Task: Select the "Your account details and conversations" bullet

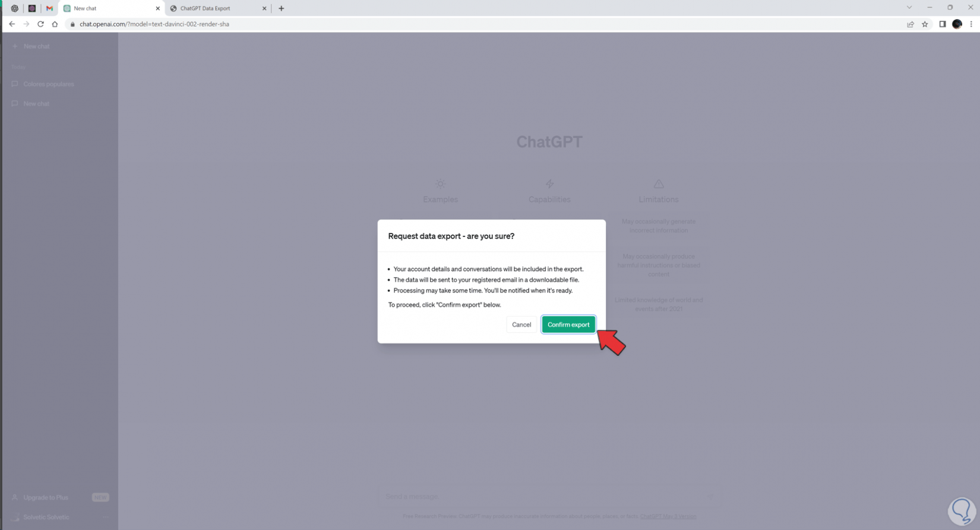Action: tap(488, 269)
